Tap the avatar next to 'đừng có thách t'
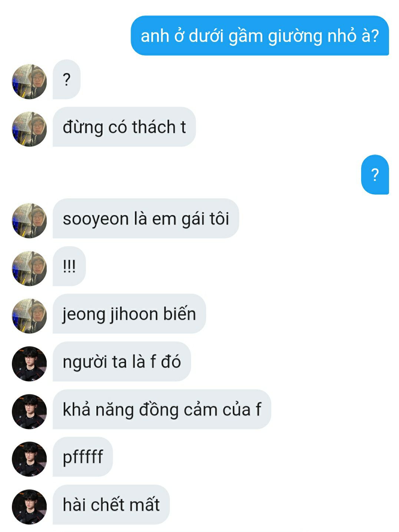399x532 pixels. pyautogui.click(x=29, y=129)
